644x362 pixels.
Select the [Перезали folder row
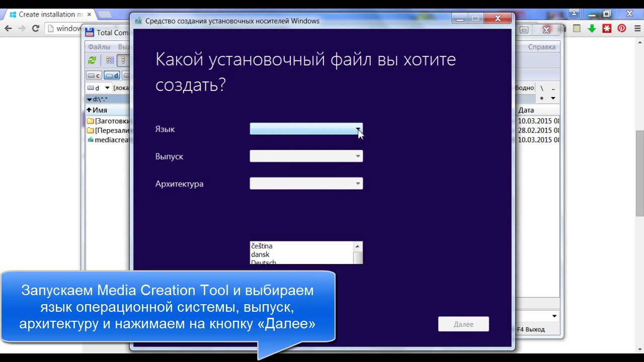(108, 130)
